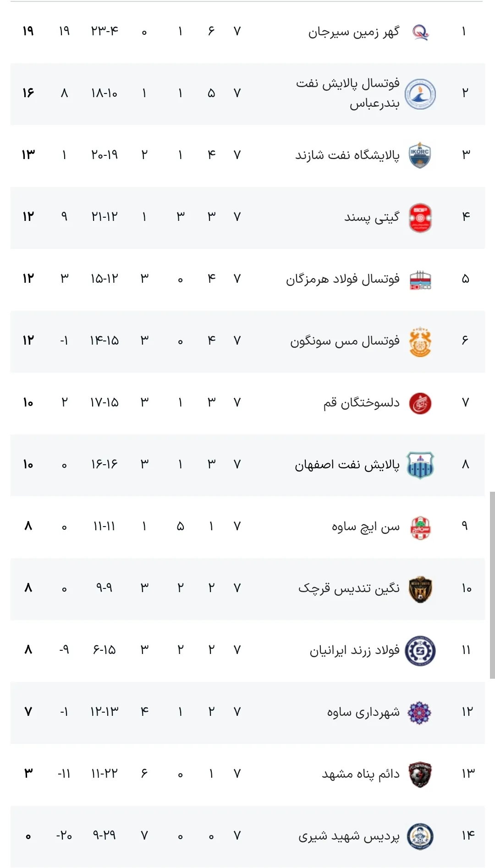Select the دلسوختگان قم team name
The height and width of the screenshot is (868, 495).
pyautogui.click(x=362, y=403)
